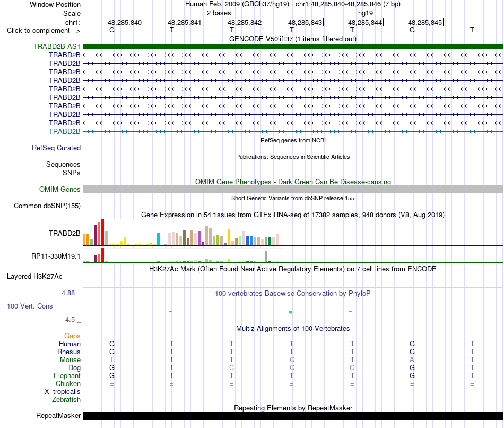The height and width of the screenshot is (428, 504).
Task: Open the GENCODE V50lift37 track title
Action: coord(292,39)
